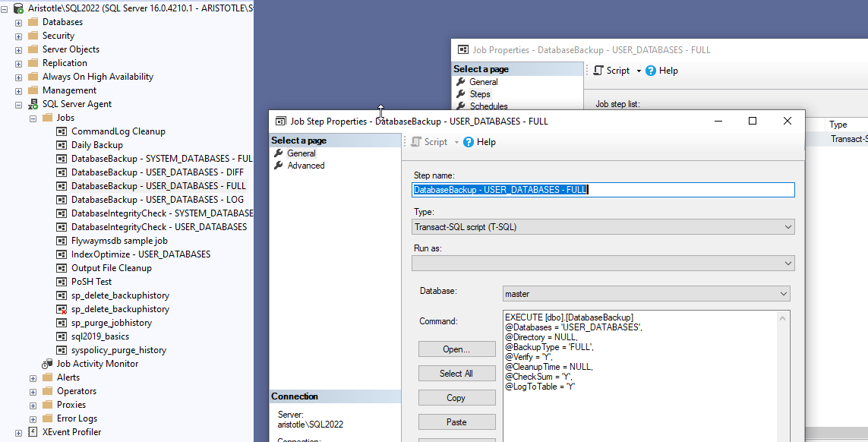
Task: Click the wrench icon beside Advanced page
Action: point(279,166)
